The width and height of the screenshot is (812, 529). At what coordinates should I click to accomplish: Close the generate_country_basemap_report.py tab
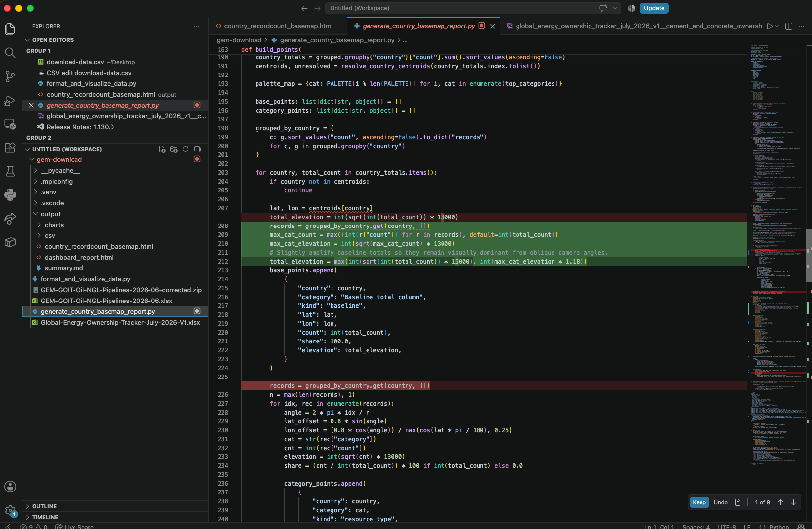pyautogui.click(x=492, y=26)
